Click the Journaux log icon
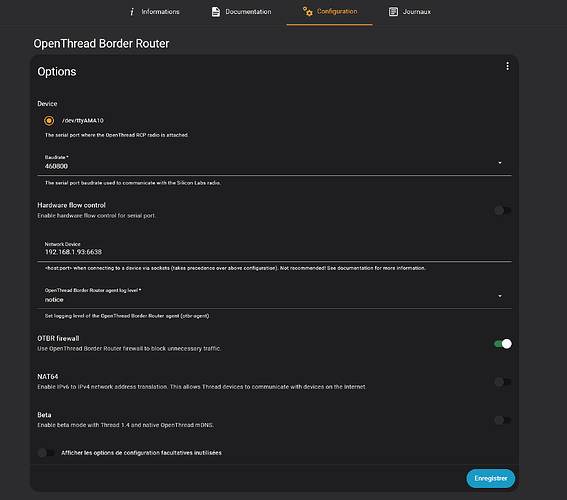Screen dimensions: 567x500 393,12
